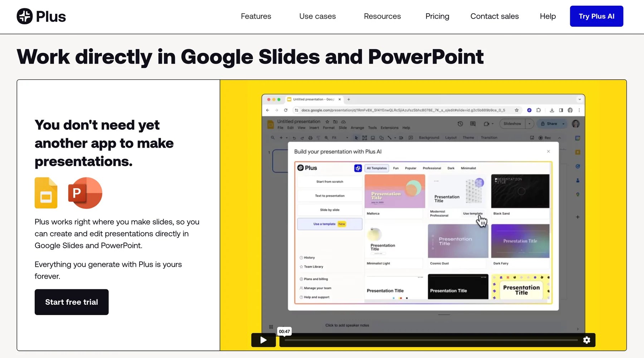Go to the Pricing page
The image size is (644, 358).
[x=437, y=16]
